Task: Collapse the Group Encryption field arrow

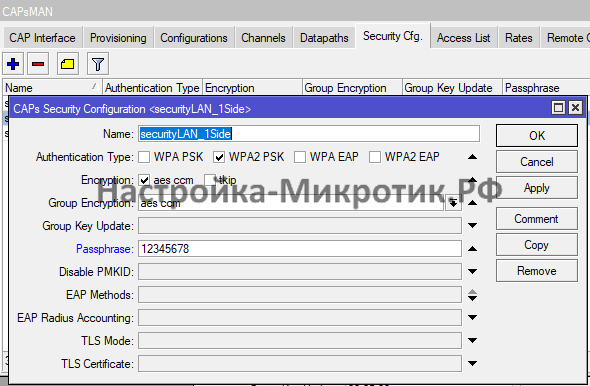Action: pyautogui.click(x=472, y=203)
